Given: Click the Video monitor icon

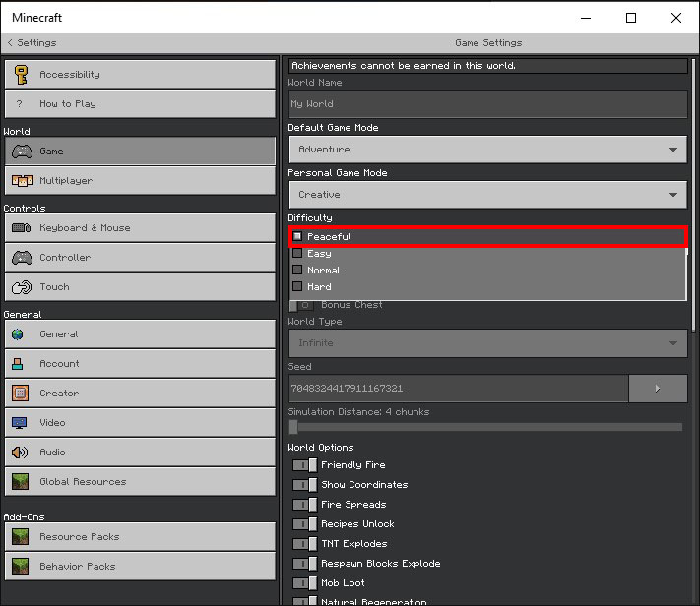Looking at the screenshot, I should [20, 423].
